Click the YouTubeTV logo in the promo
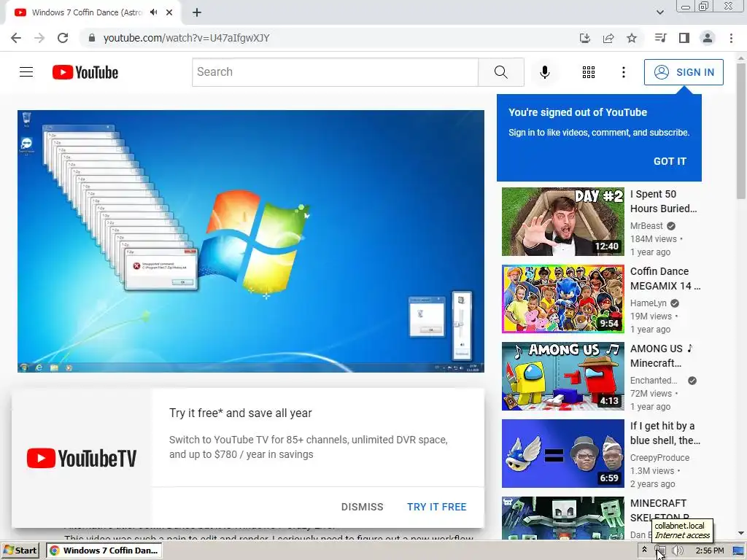This screenshot has height=560, width=747. coord(82,458)
